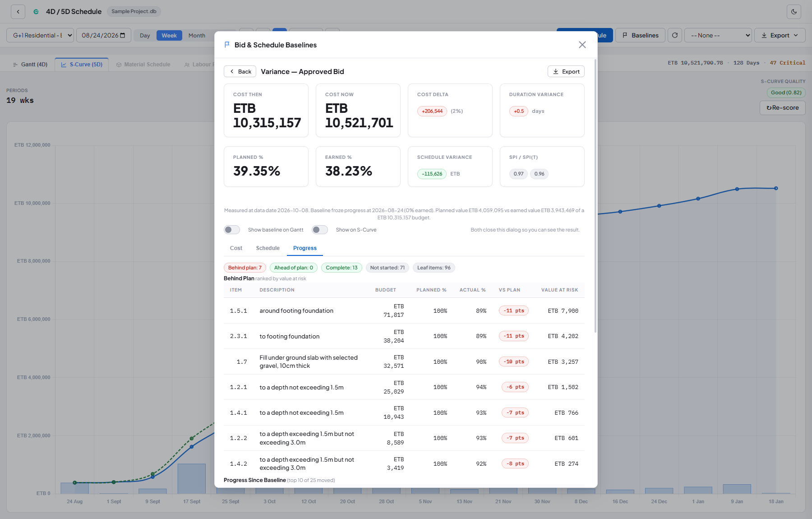Viewport: 812px width, 519px height.
Task: Open the date picker 08/24/2026
Action: (104, 35)
